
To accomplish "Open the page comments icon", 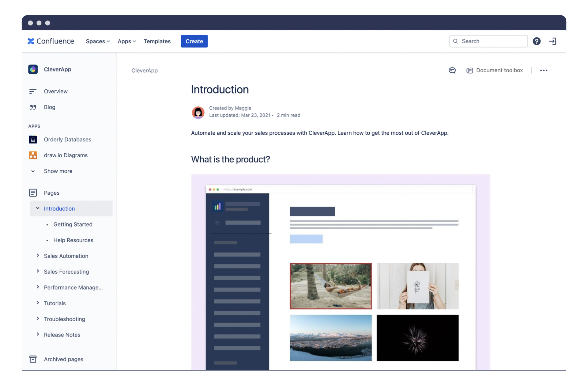I will pyautogui.click(x=452, y=71).
